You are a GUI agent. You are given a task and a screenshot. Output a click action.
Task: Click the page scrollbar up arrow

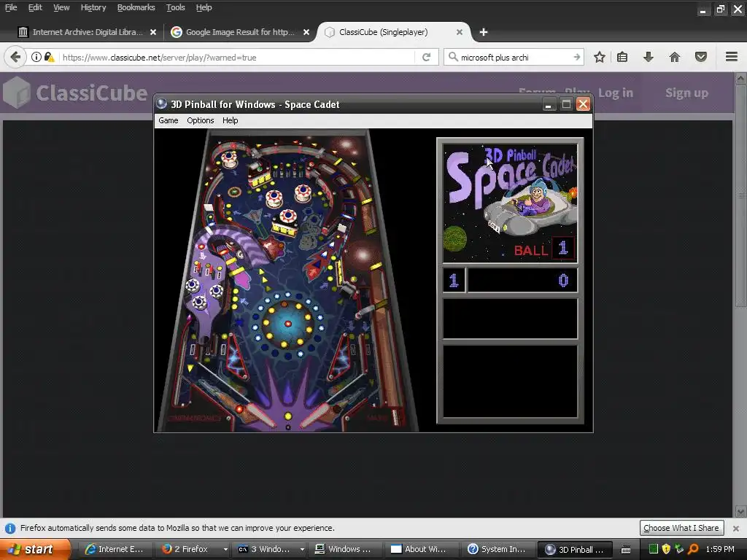coord(741,78)
